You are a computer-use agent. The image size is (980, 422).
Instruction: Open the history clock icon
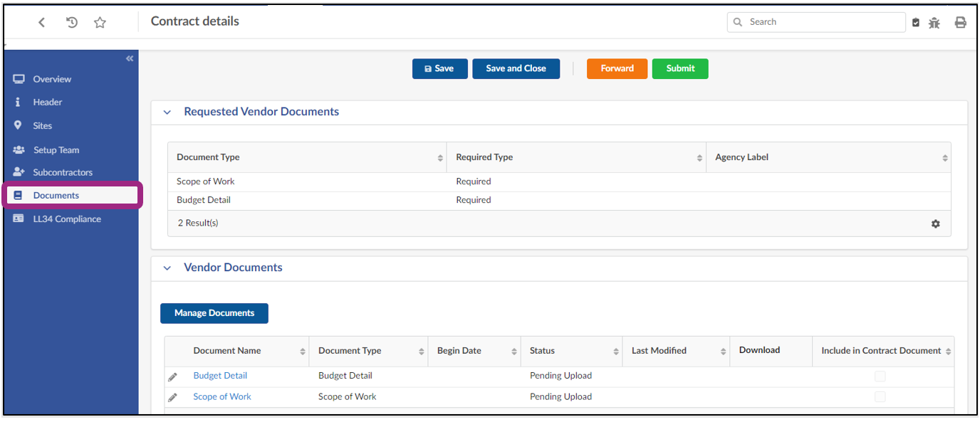(x=72, y=22)
